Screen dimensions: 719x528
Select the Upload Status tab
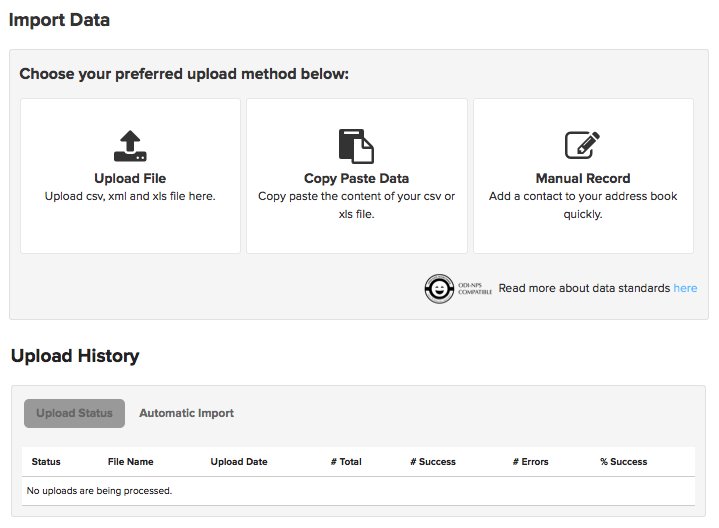74,413
